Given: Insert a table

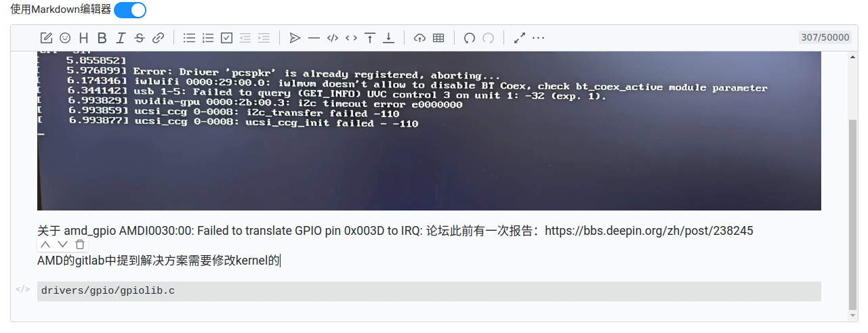Looking at the screenshot, I should tap(438, 38).
